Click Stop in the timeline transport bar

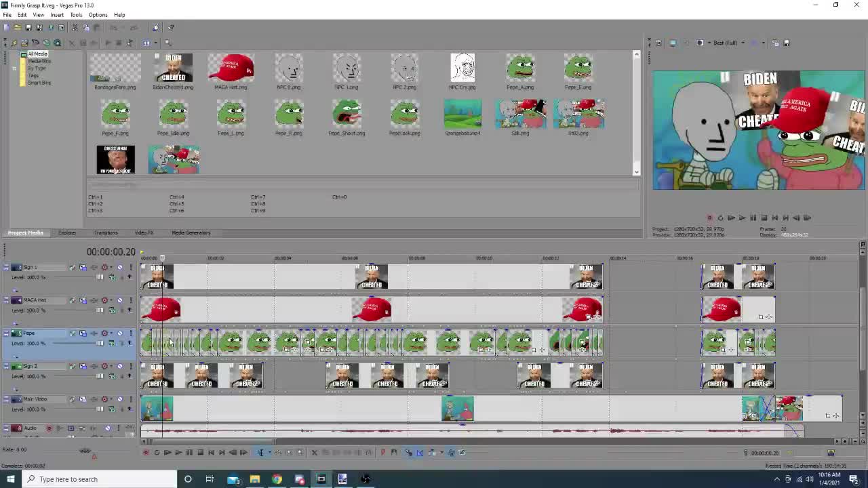(x=201, y=453)
